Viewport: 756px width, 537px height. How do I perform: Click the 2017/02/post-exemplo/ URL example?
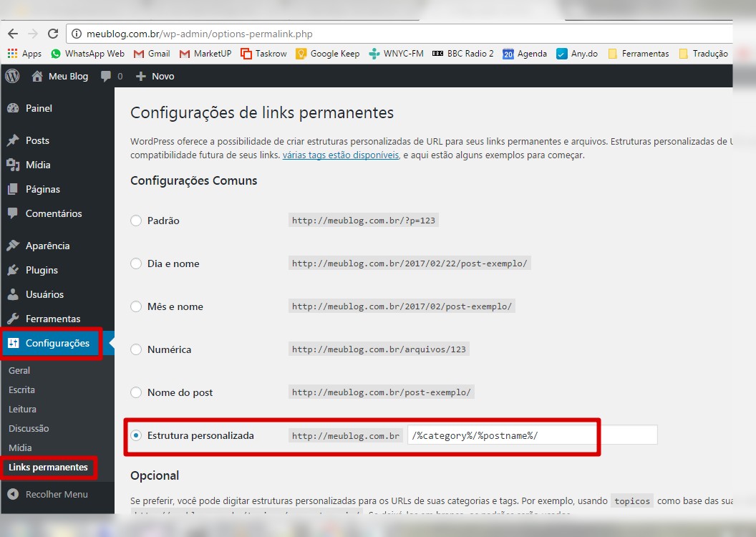[402, 306]
